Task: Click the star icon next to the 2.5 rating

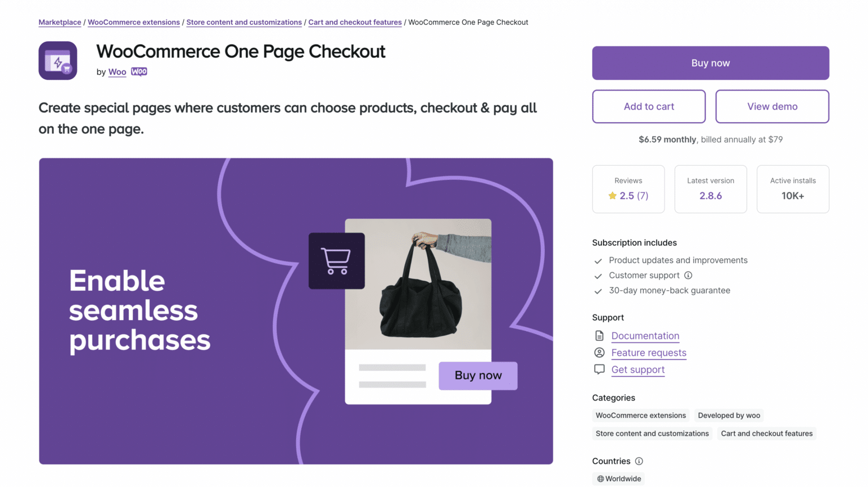Action: [612, 195]
